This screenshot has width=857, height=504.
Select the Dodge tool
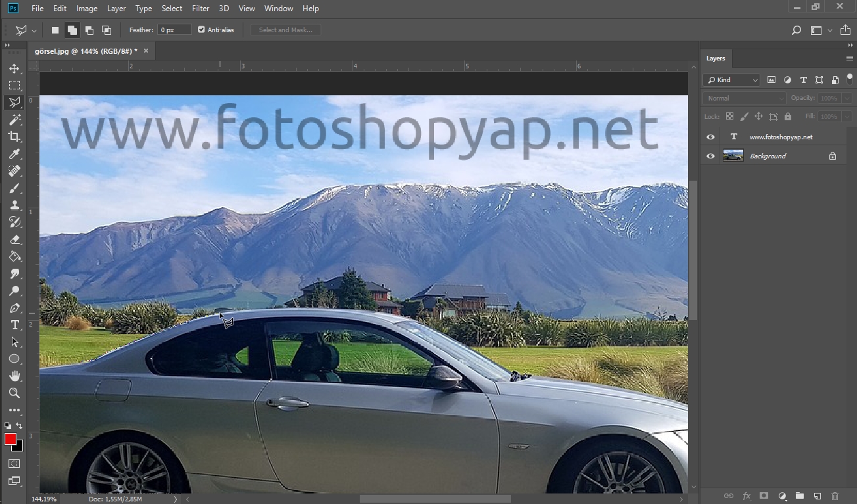coord(14,290)
